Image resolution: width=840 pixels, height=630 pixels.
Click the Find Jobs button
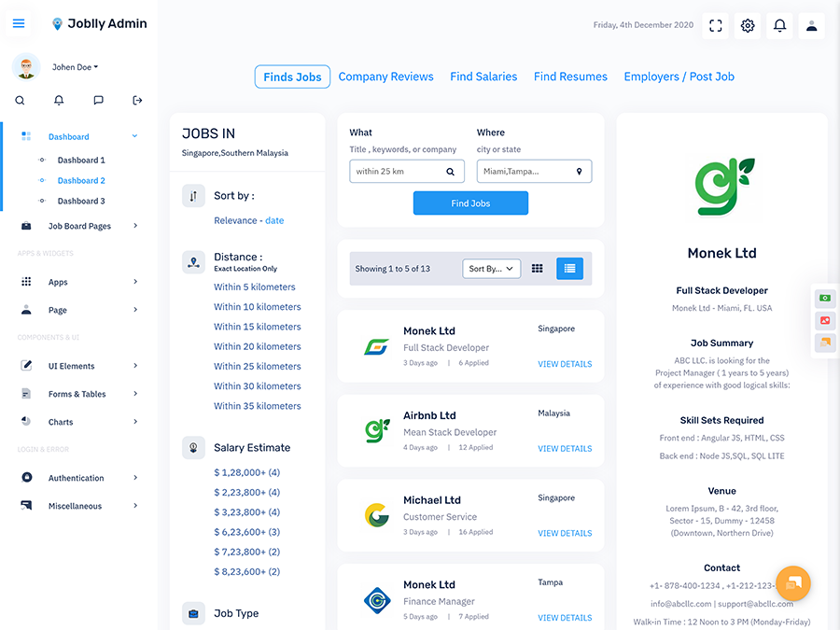point(470,203)
